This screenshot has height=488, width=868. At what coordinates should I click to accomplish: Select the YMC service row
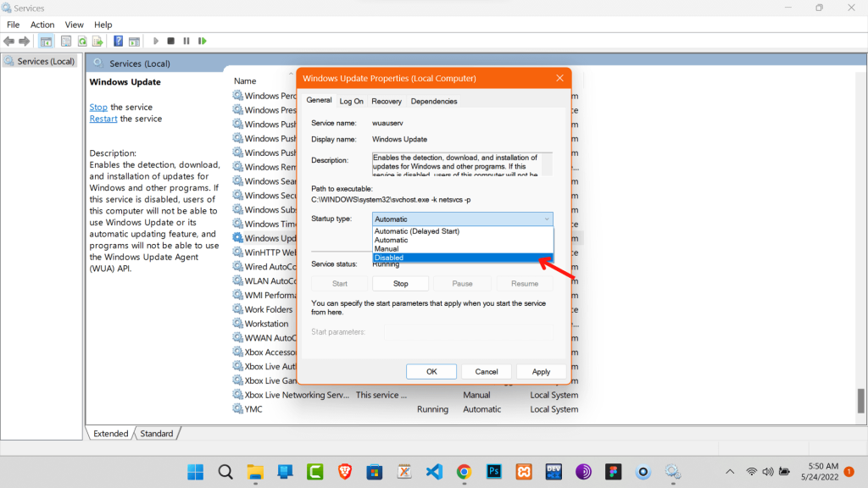click(405, 409)
